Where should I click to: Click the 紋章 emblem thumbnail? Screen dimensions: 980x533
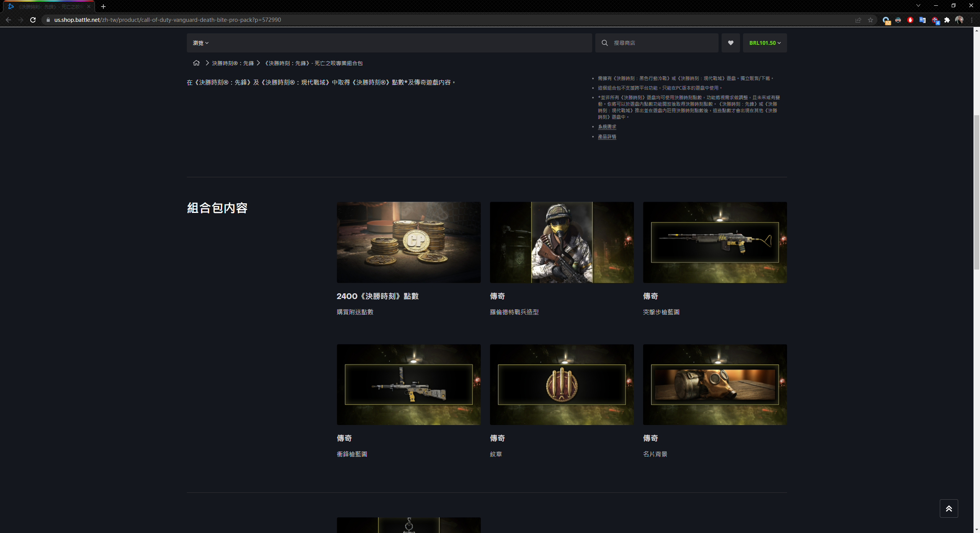(x=562, y=384)
